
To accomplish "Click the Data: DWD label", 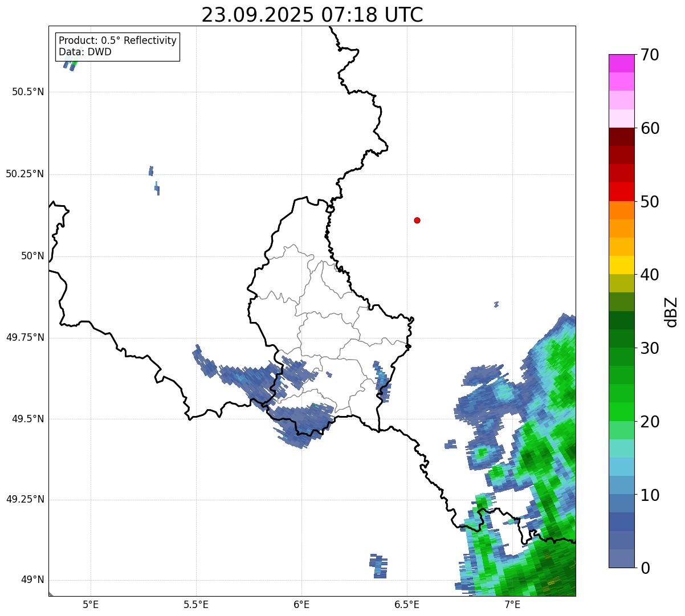I will 85,52.
